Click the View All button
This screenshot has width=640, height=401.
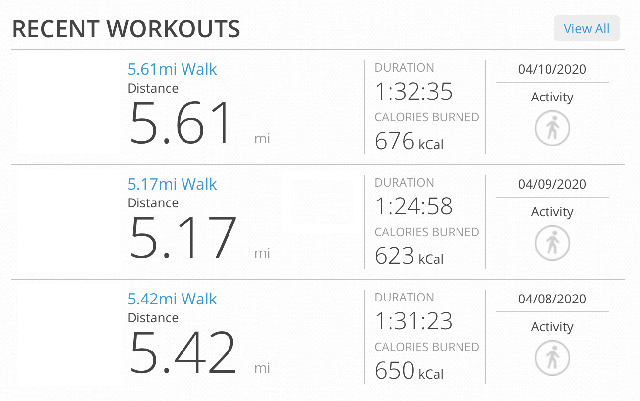click(587, 29)
